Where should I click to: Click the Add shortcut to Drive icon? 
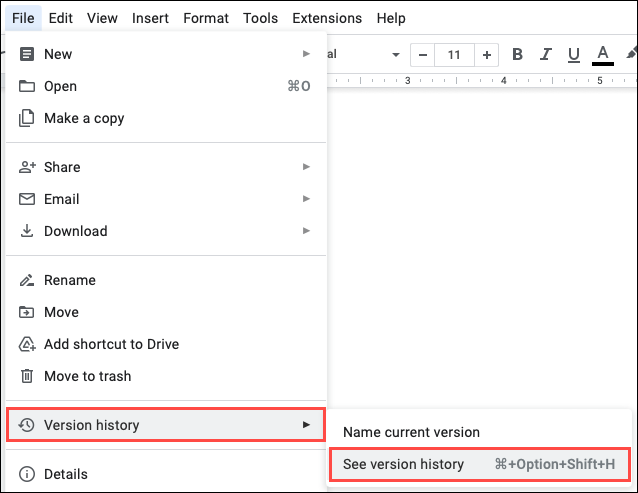coord(27,344)
